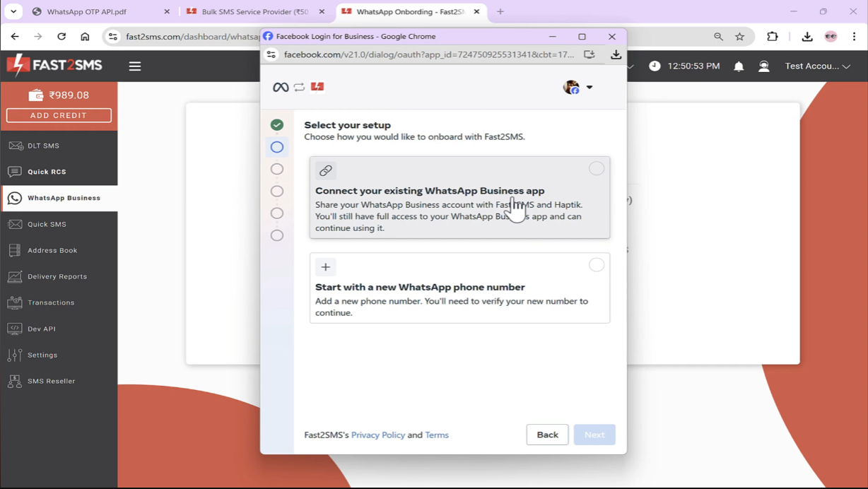The height and width of the screenshot is (489, 868).
Task: Click the Quick RCS sidebar item
Action: click(x=47, y=172)
